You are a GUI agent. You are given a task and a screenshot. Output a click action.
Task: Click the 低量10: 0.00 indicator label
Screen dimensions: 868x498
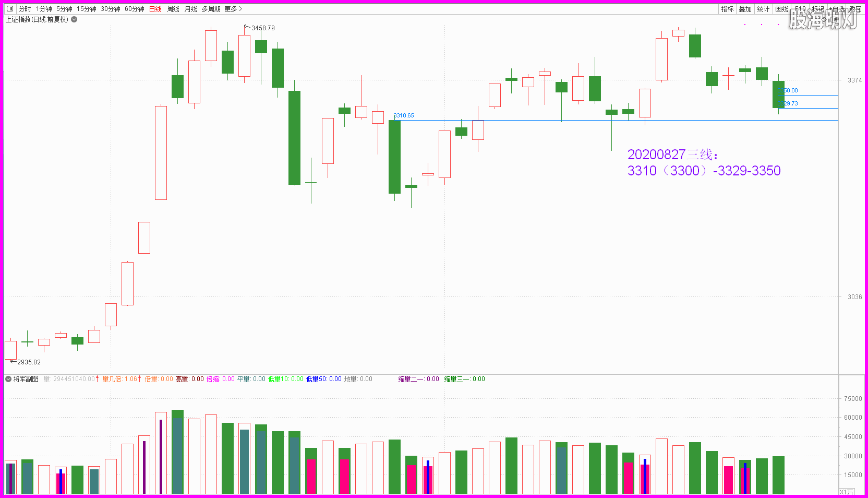[286, 379]
